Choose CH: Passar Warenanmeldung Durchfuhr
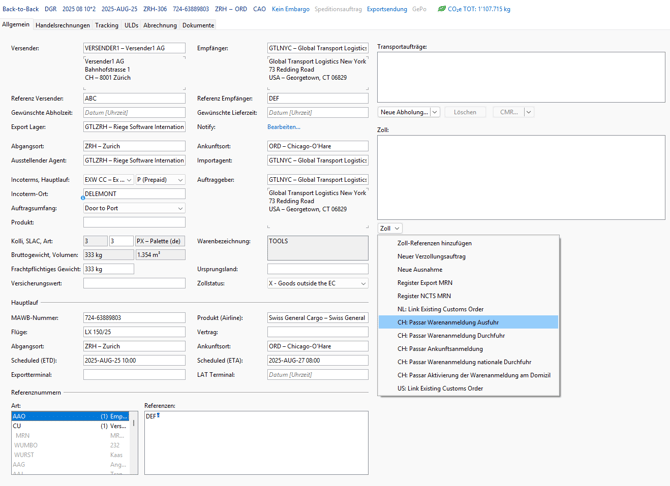Viewport: 670px width, 486px height. (468, 336)
